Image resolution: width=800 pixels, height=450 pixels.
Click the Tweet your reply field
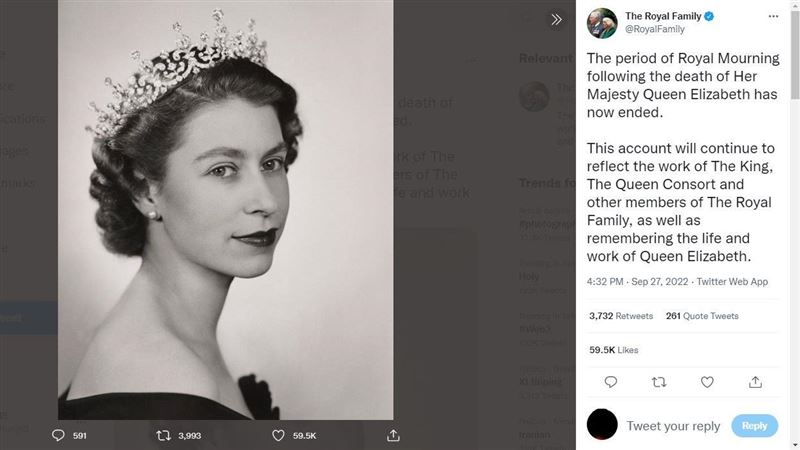coord(673,426)
